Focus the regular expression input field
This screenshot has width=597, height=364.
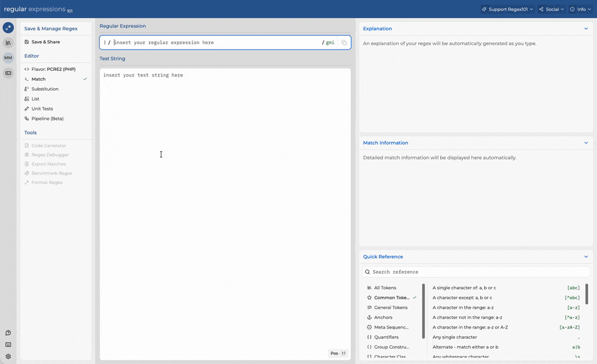coord(217,43)
